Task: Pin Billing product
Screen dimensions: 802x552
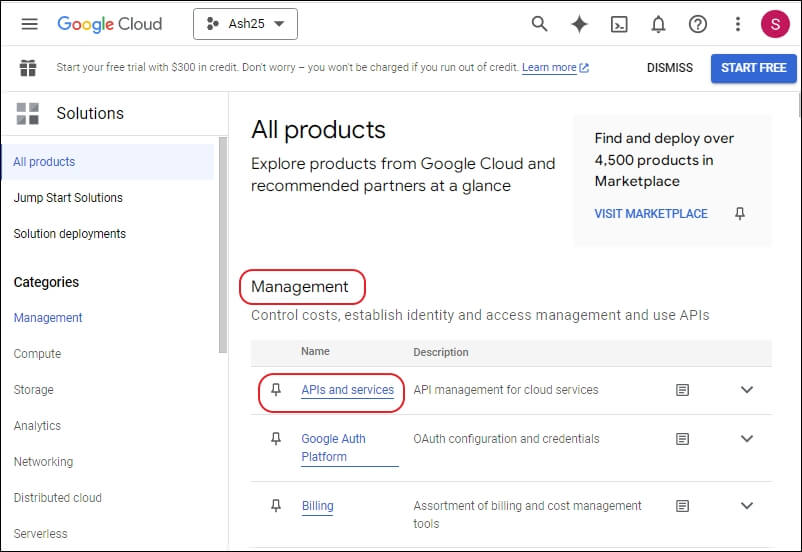Action: (276, 506)
